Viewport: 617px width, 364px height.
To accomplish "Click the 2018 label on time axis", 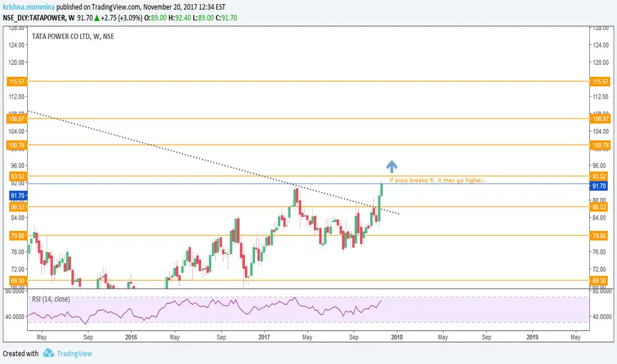I will coord(397,337).
